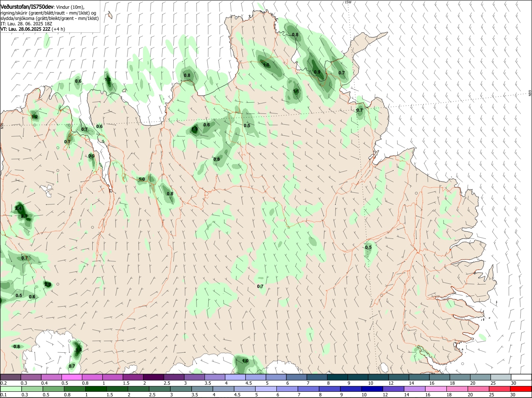Select the 'VT: Lau. 28.06.2025 22Z (+4 h)' line
This screenshot has height=398, width=532.
(33, 29)
